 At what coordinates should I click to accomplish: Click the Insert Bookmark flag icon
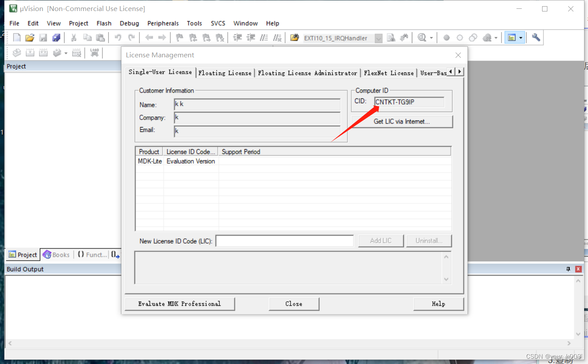click(179, 38)
